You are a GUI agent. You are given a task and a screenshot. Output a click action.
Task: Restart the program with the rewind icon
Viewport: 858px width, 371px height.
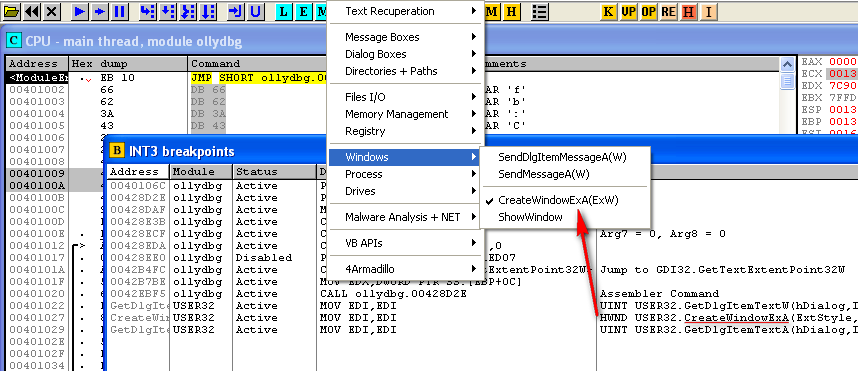click(x=32, y=11)
